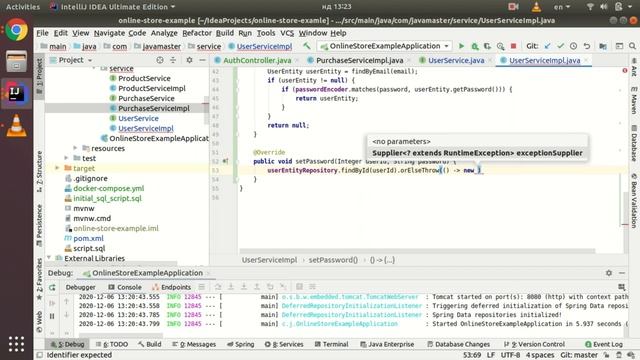Open the Refactor menu
This screenshot has height=360, width=640.
[x=197, y=33]
